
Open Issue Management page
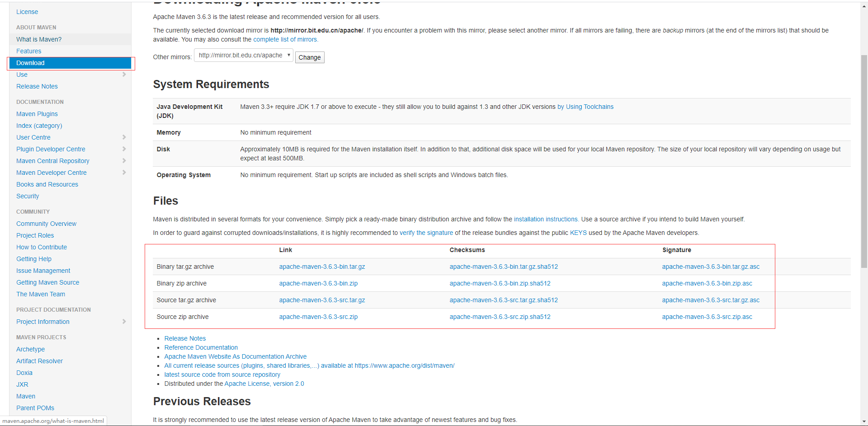click(43, 271)
